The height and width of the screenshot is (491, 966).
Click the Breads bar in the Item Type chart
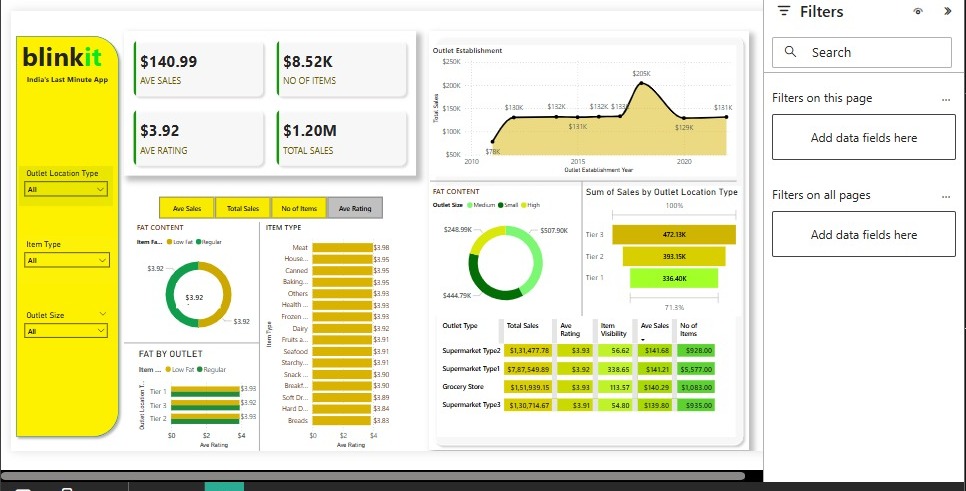[342, 420]
